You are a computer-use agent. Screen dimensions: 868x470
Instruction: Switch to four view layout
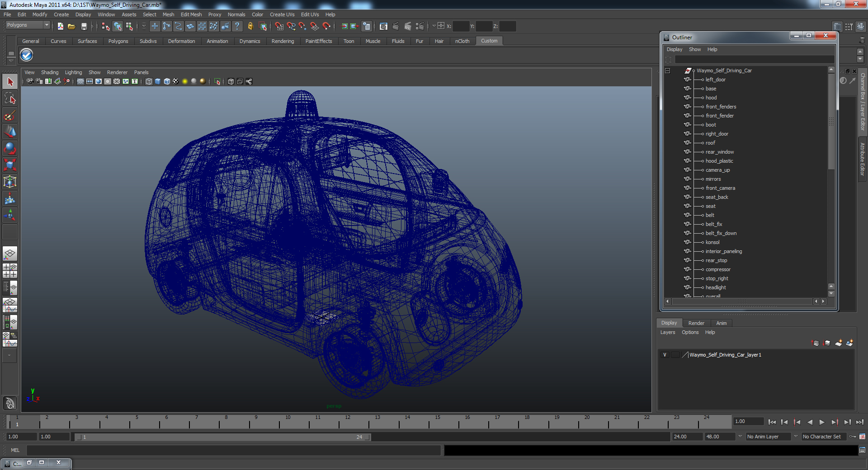(10, 271)
